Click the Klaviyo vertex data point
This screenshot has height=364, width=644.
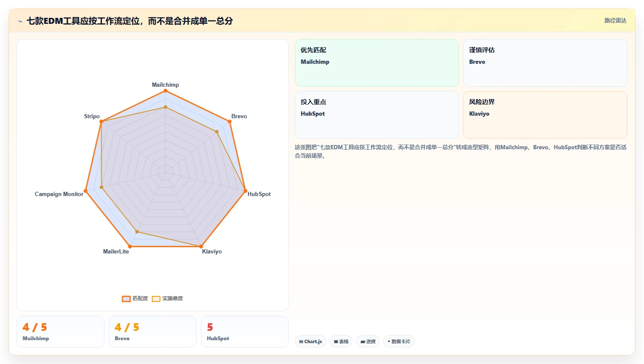(x=201, y=247)
